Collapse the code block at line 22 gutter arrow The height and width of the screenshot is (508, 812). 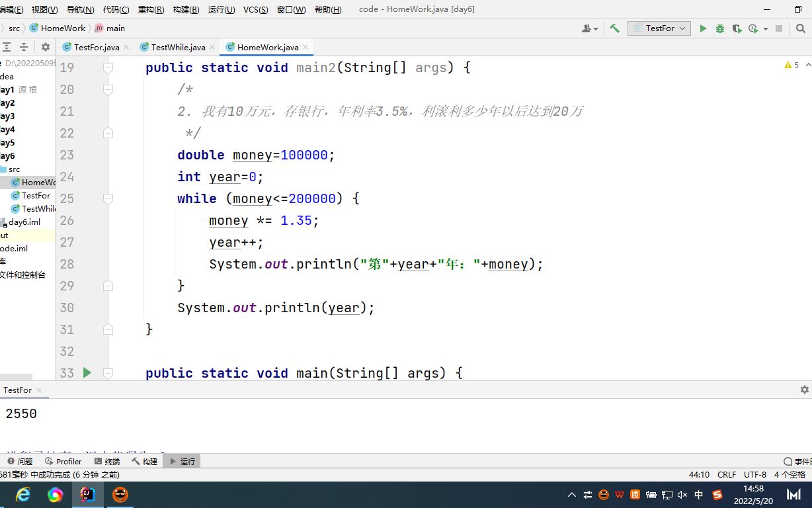tap(109, 132)
